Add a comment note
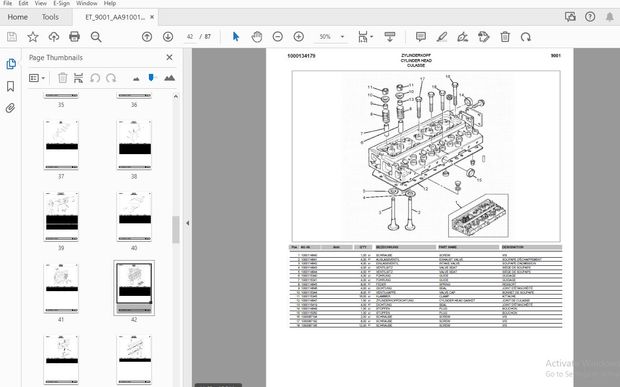 [x=421, y=37]
